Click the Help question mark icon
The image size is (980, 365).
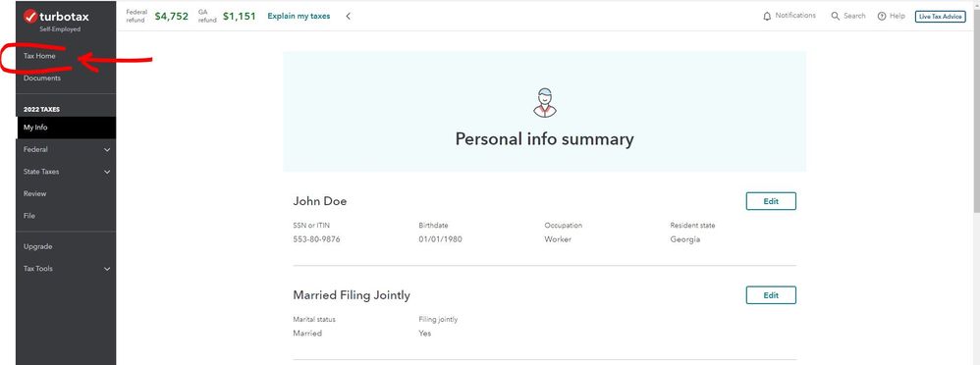click(x=882, y=17)
